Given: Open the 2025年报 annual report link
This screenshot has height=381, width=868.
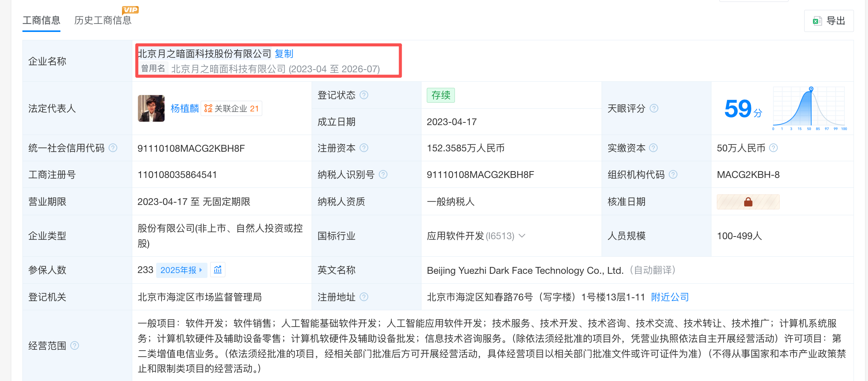Looking at the screenshot, I should (x=181, y=270).
